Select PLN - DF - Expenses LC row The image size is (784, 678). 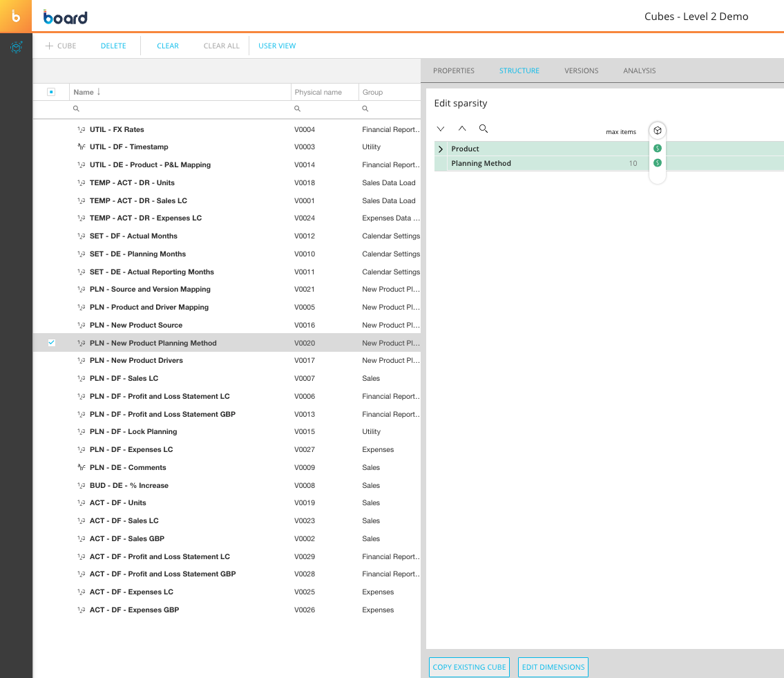[227, 449]
